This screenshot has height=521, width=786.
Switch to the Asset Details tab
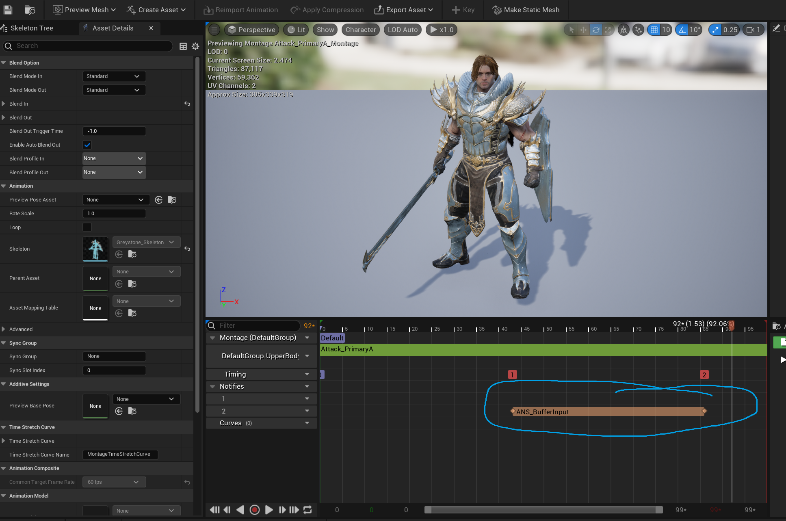point(112,28)
